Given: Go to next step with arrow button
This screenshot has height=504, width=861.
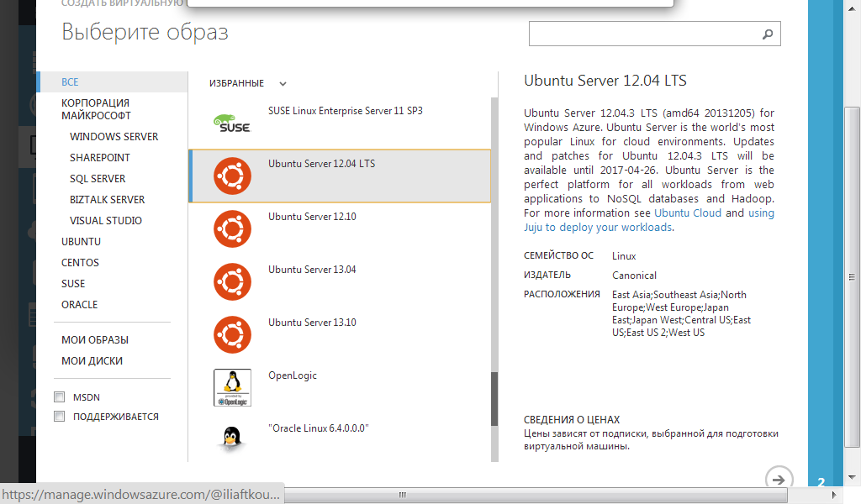Looking at the screenshot, I should tap(779, 479).
